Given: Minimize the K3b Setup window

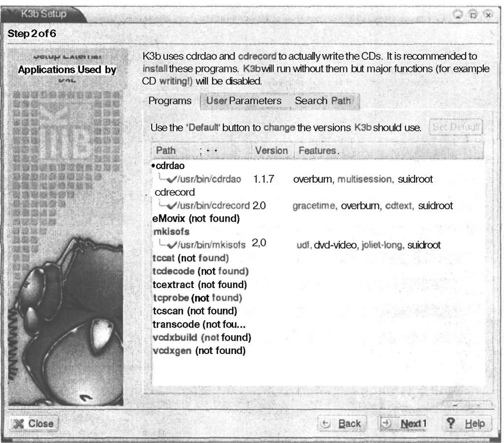Looking at the screenshot, I should coord(458,14).
